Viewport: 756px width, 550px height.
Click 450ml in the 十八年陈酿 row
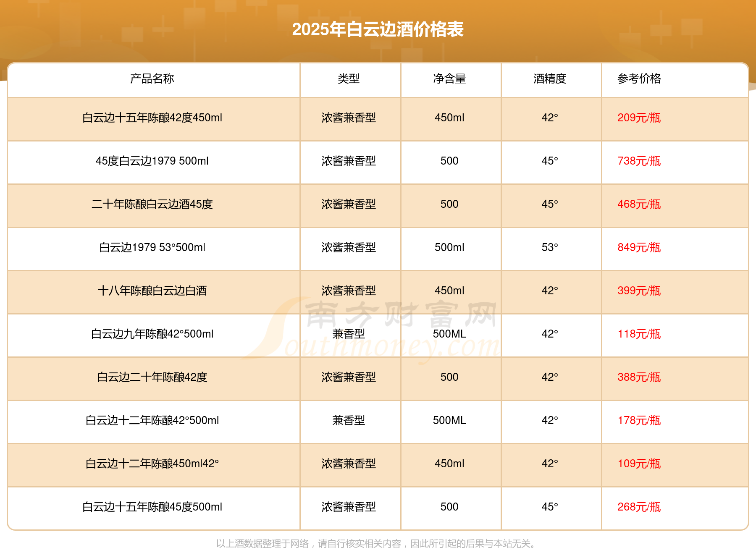pos(449,291)
